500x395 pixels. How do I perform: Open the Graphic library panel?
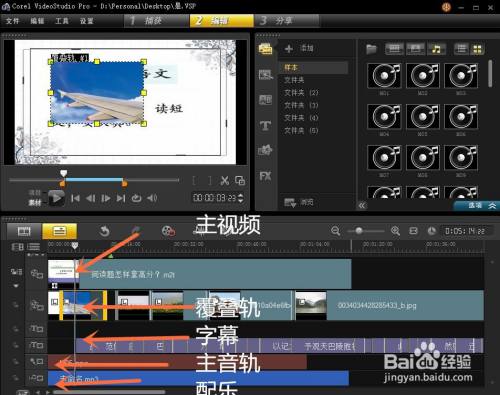(x=265, y=150)
